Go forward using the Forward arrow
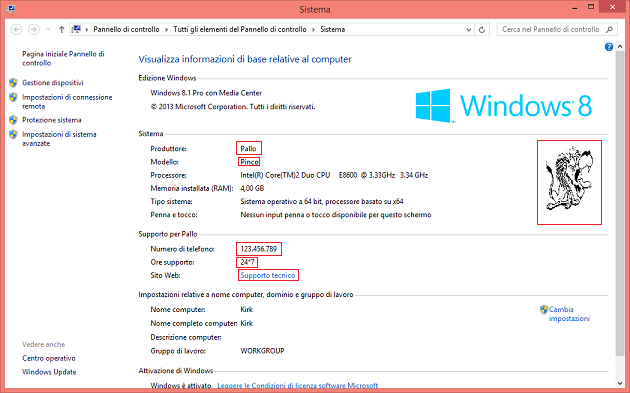 pyautogui.click(x=34, y=29)
